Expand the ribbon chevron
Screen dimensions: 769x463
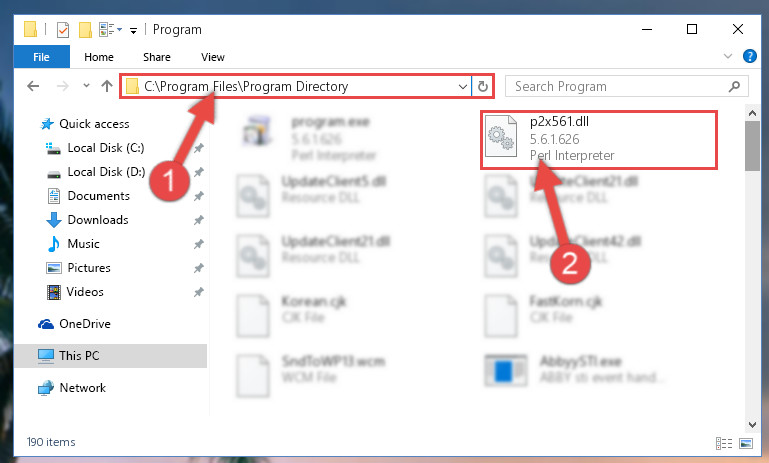[728, 56]
